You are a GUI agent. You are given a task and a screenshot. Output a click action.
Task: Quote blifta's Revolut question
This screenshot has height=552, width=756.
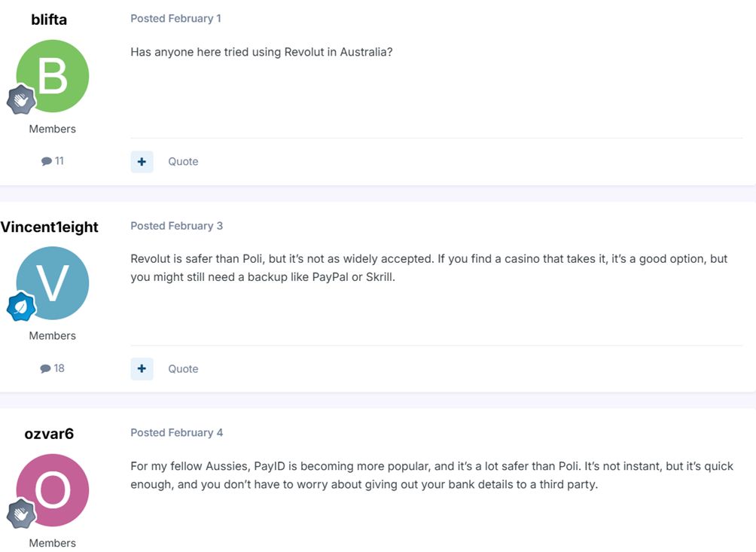pos(183,161)
